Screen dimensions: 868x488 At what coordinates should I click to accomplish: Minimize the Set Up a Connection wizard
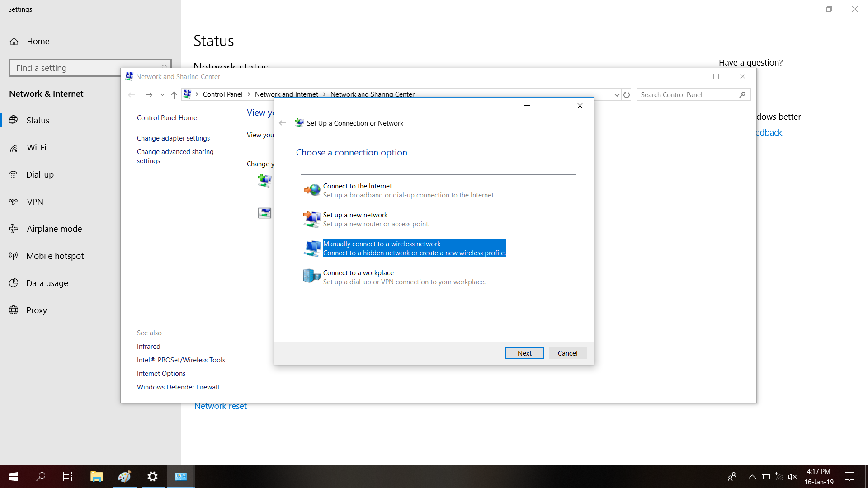[x=527, y=106]
